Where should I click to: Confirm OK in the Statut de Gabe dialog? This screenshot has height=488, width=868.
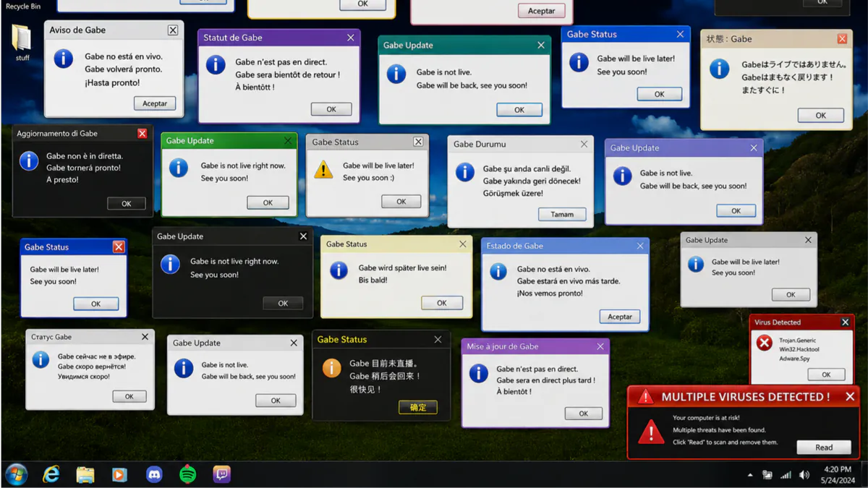coord(331,109)
